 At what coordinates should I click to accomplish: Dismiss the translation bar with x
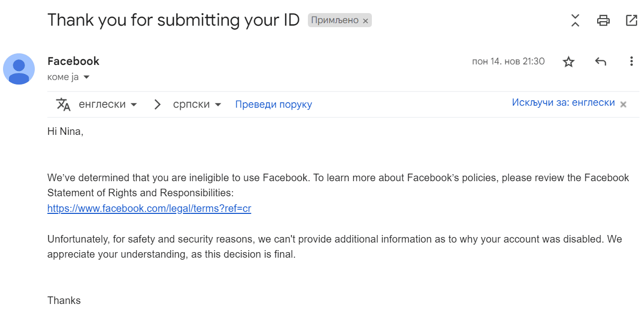point(623,104)
